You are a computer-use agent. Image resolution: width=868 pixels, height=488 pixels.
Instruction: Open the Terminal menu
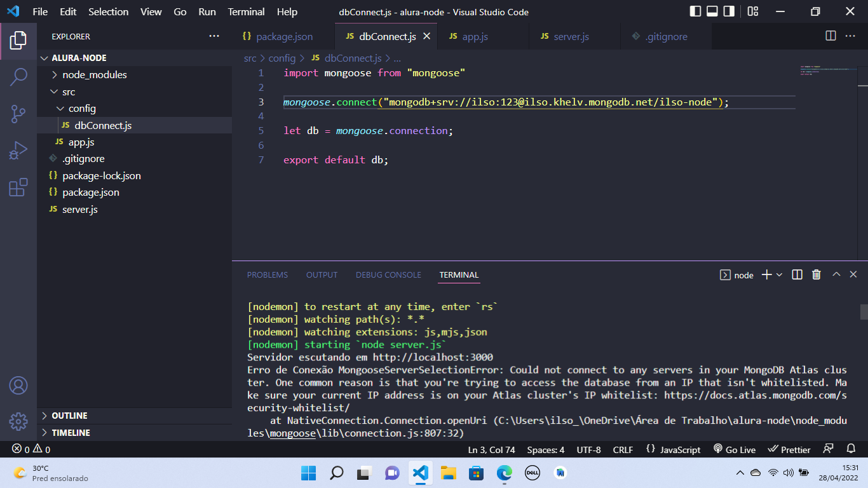(x=247, y=11)
